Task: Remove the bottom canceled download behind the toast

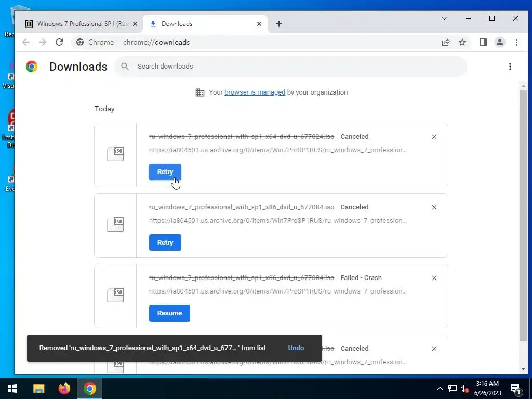Action: [x=434, y=349]
